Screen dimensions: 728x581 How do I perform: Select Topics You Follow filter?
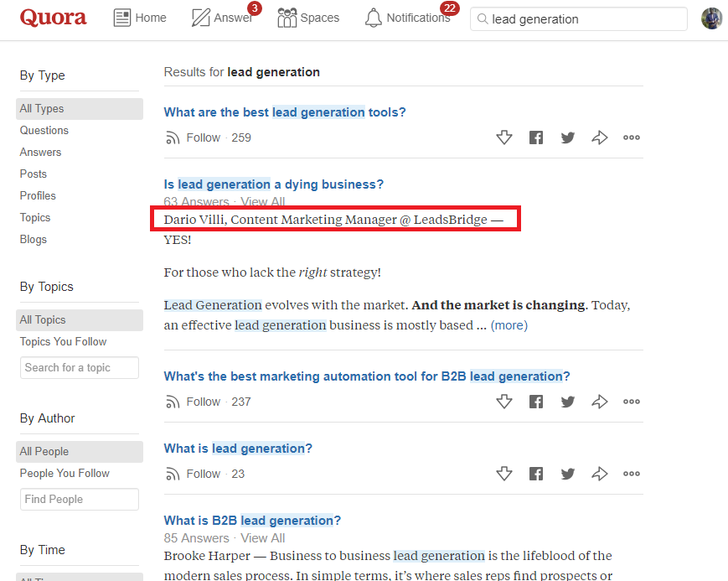click(x=63, y=341)
